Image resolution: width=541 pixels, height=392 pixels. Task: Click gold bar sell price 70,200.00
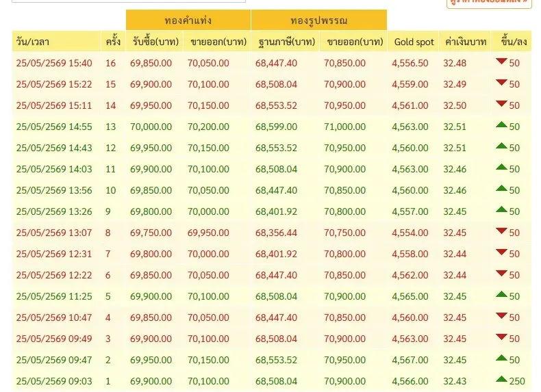click(x=208, y=127)
